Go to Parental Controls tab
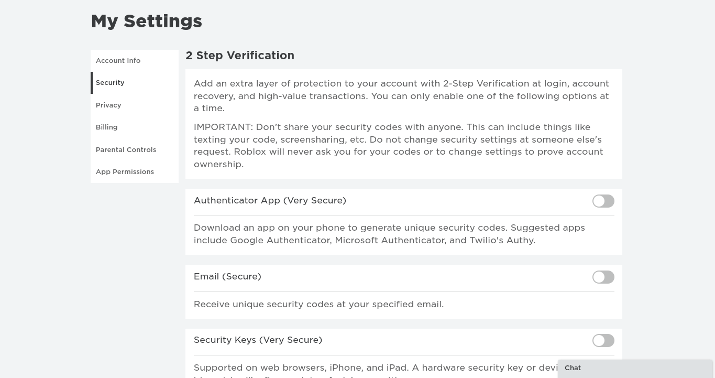Image resolution: width=715 pixels, height=378 pixels. pyautogui.click(x=135, y=150)
